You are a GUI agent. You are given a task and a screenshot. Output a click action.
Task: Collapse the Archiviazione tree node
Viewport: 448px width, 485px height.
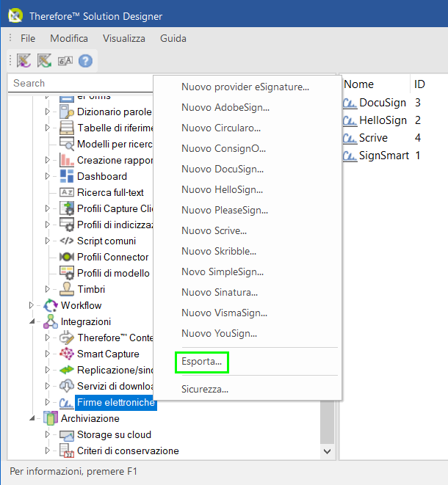pos(32,418)
